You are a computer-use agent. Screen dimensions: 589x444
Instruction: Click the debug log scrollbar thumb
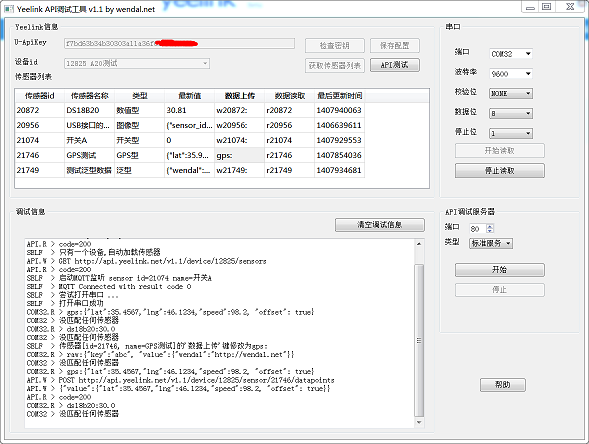pyautogui.click(x=419, y=340)
